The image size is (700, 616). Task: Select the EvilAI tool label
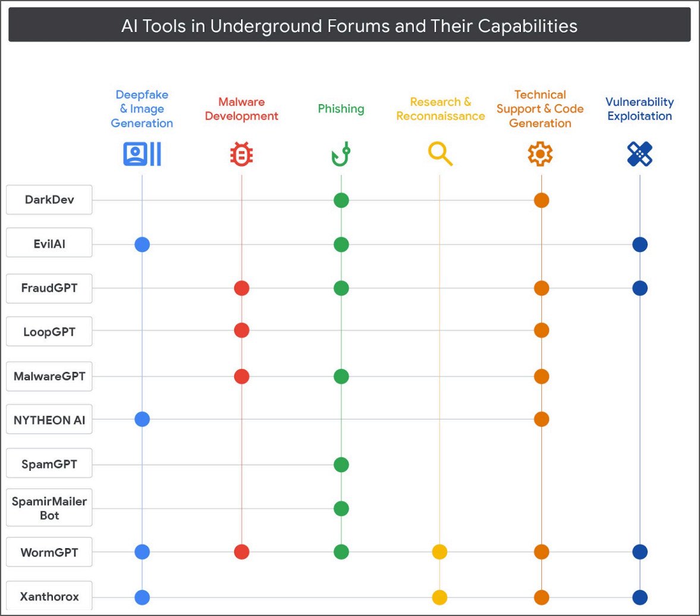pyautogui.click(x=49, y=243)
